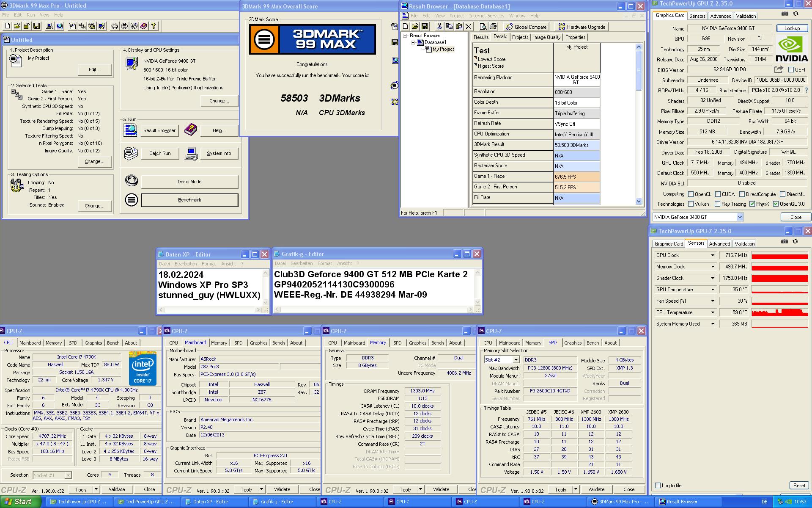Click BIOS export share icon in GPU-Z
Viewport: 812px width, 508px height.
pyautogui.click(x=779, y=69)
